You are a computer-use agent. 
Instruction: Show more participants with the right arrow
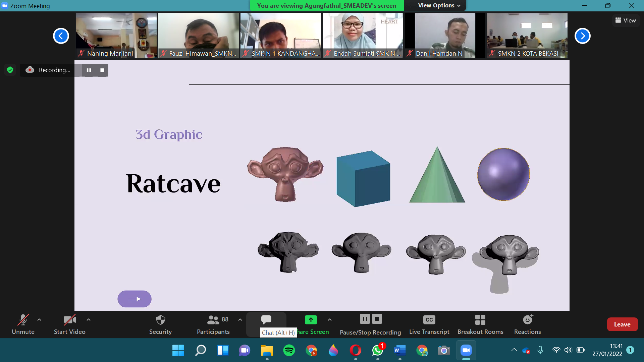582,36
